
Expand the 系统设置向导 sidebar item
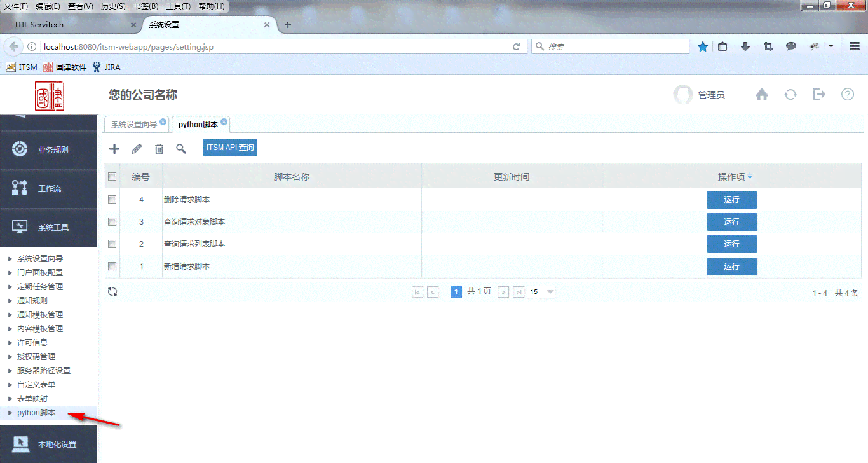coord(39,259)
